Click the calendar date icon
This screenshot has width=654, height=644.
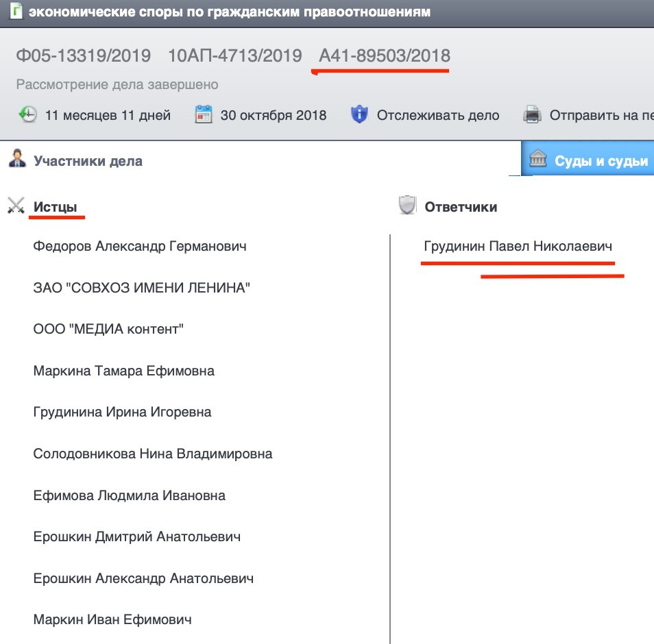click(204, 114)
